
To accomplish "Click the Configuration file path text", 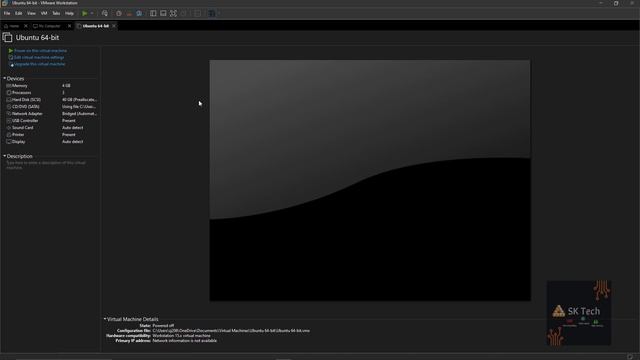I will [231, 331].
